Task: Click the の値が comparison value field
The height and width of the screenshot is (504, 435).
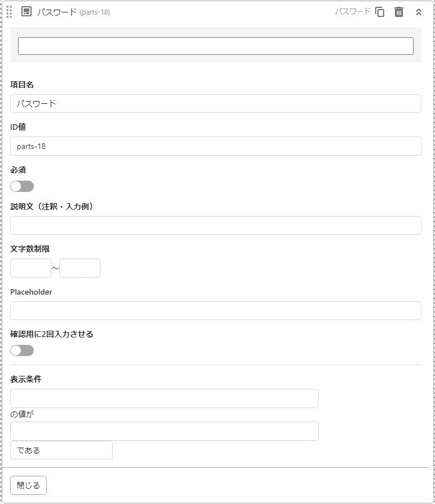Action: click(x=164, y=431)
